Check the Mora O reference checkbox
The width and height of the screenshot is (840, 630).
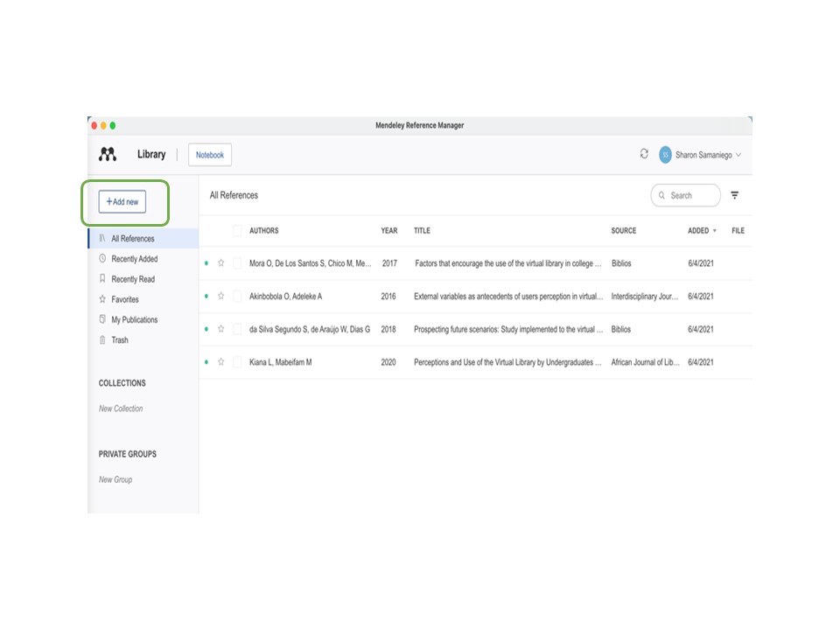click(x=237, y=263)
